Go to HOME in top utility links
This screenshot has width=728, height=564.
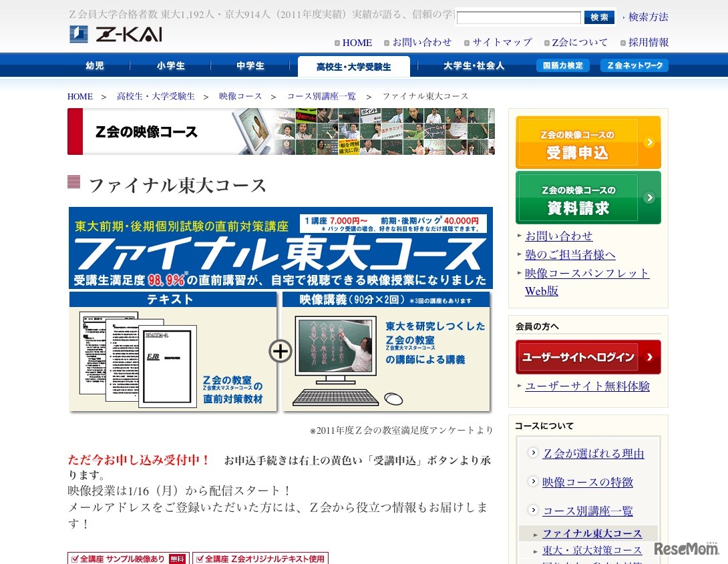(357, 43)
